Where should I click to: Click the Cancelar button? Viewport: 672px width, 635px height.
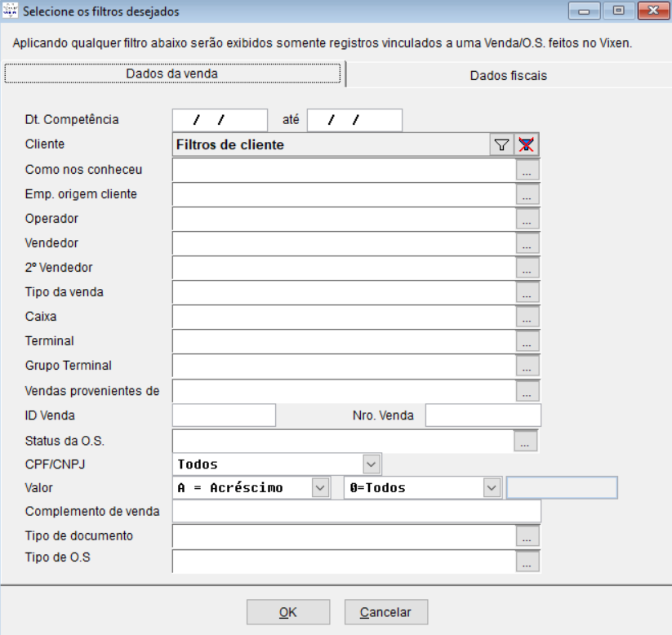386,612
